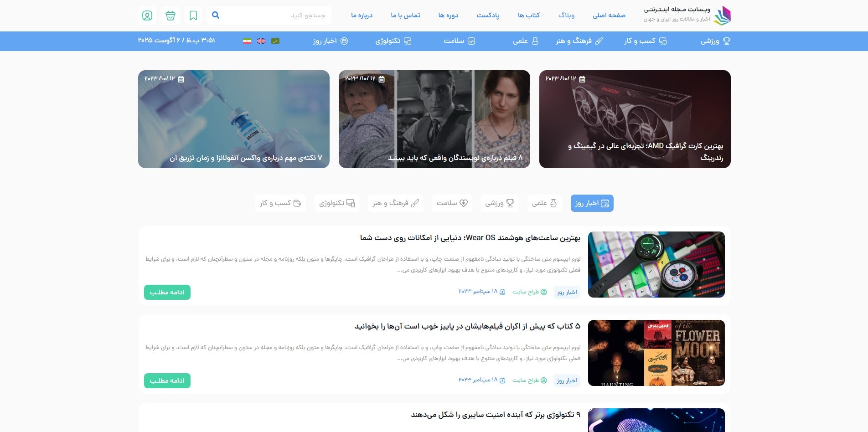This screenshot has width=868, height=432.
Task: Open the bookmark icon in the header
Action: pos(194,15)
